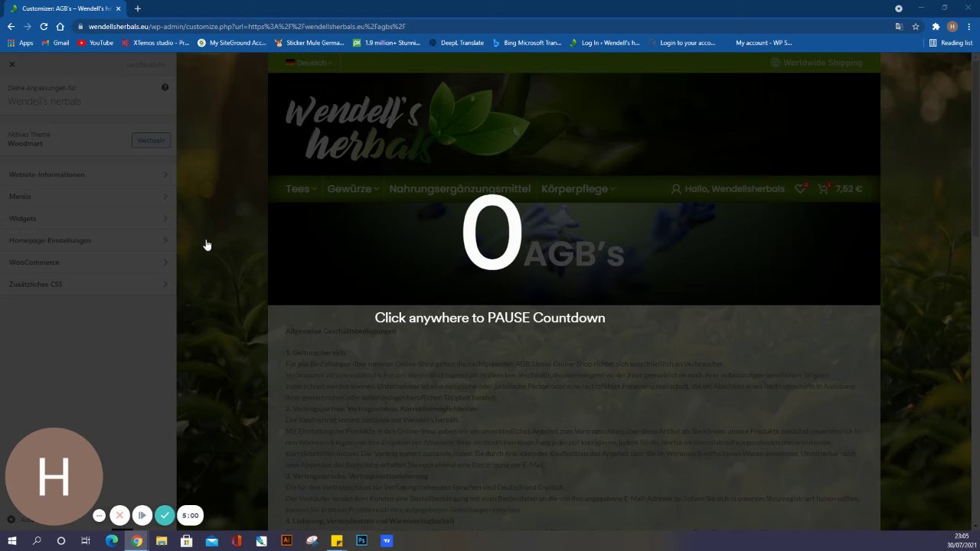Click the translate page icon
This screenshot has height=551, width=980.
coord(899,26)
